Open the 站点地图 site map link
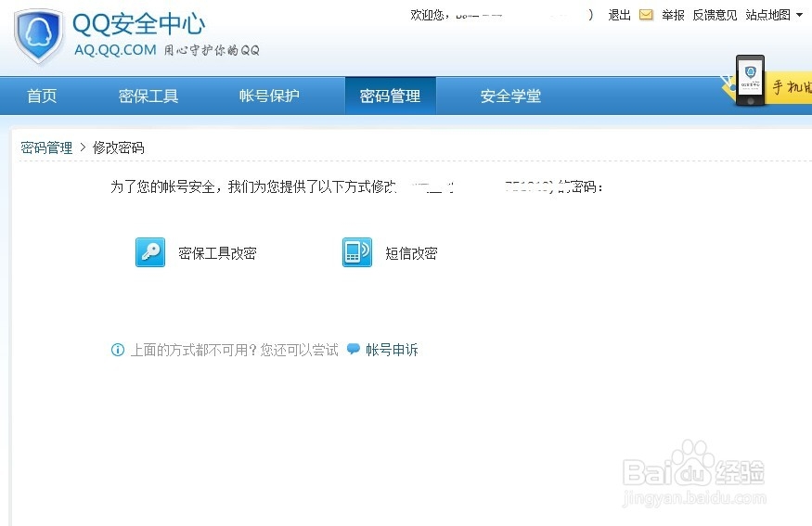The image size is (812, 526). point(768,15)
